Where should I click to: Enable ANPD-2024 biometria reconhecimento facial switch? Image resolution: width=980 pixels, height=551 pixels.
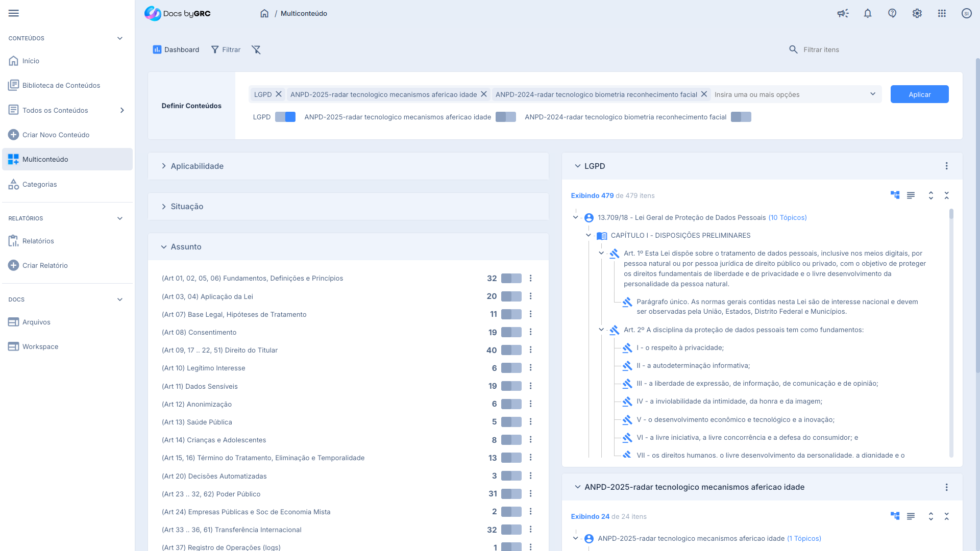point(741,117)
